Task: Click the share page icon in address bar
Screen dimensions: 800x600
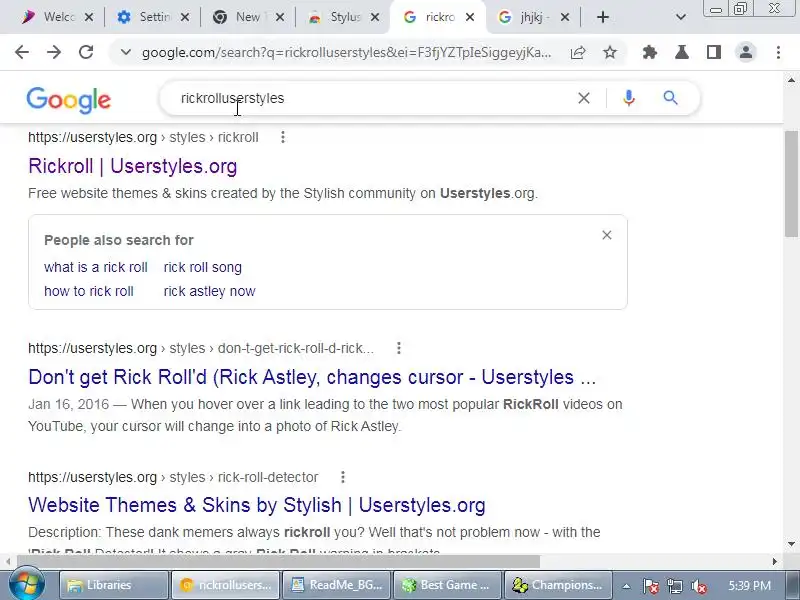Action: (x=578, y=52)
